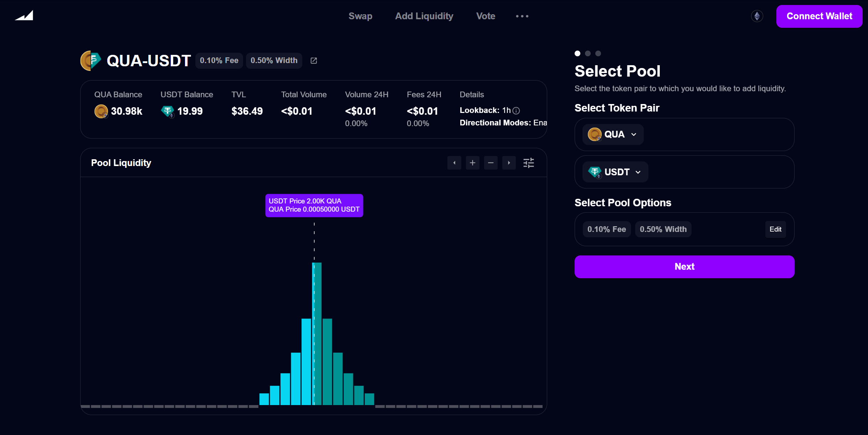Click Next to proceed past pool selection
868x435 pixels.
pos(684,266)
